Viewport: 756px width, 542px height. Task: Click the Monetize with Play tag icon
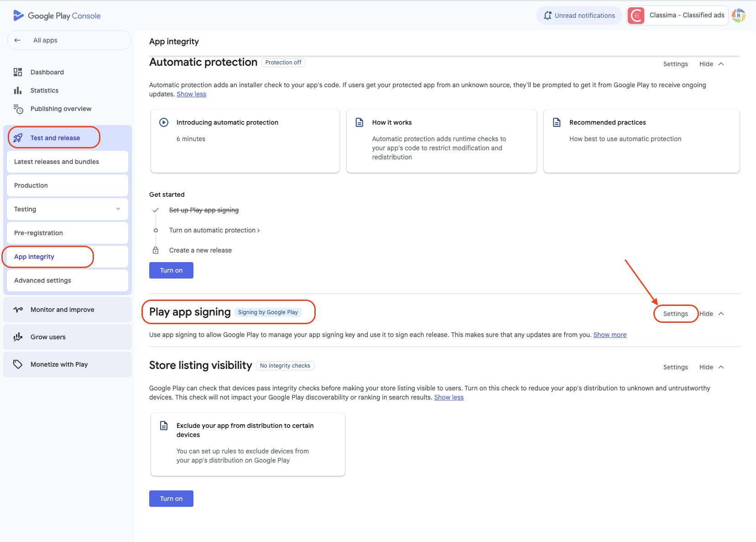(x=18, y=364)
